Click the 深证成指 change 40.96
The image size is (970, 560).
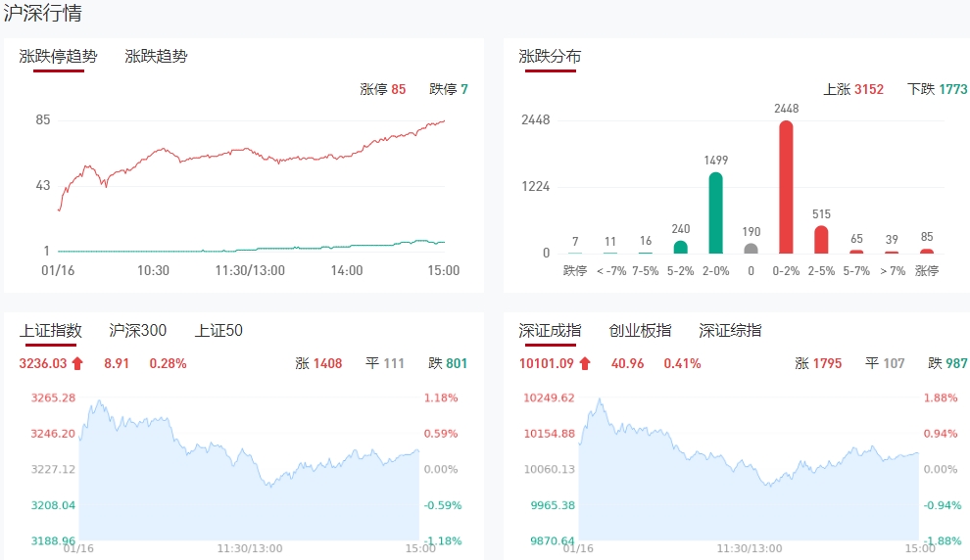[627, 363]
